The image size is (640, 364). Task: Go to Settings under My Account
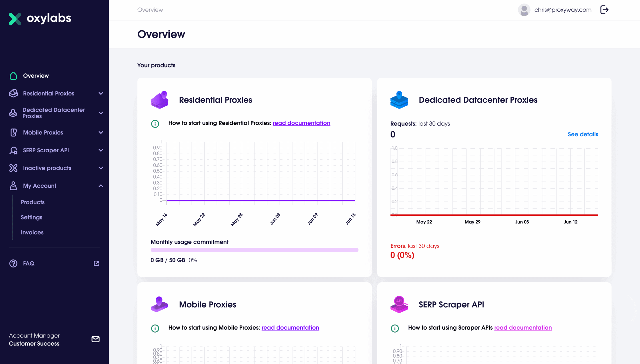click(x=31, y=217)
